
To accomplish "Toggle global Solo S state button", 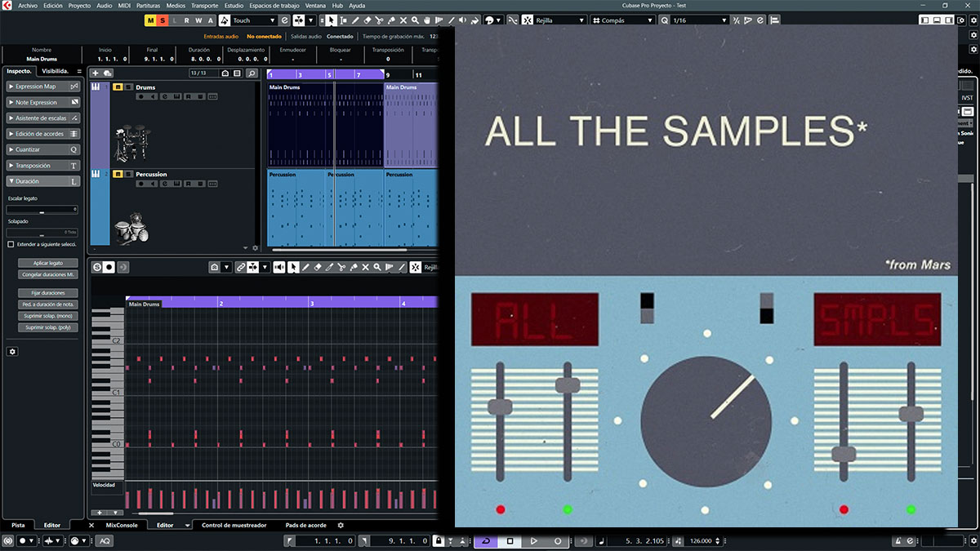I will (x=163, y=20).
